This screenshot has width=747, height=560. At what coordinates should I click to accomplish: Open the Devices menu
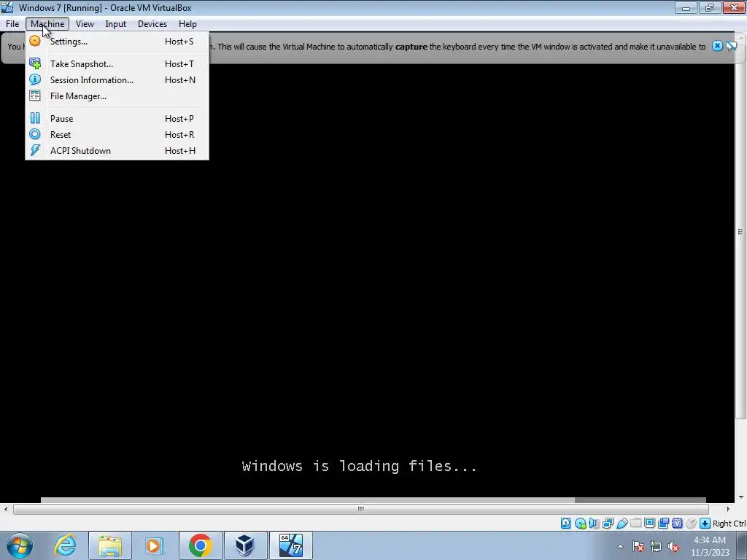pyautogui.click(x=152, y=24)
